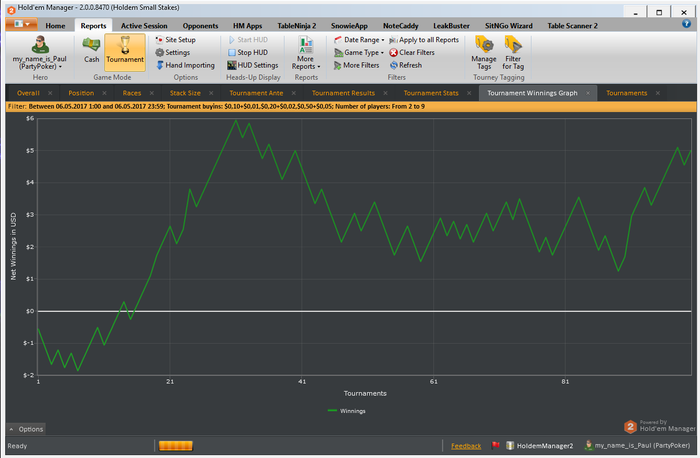This screenshot has height=458, width=700.
Task: Select the Reports ribbon tab
Action: point(93,26)
